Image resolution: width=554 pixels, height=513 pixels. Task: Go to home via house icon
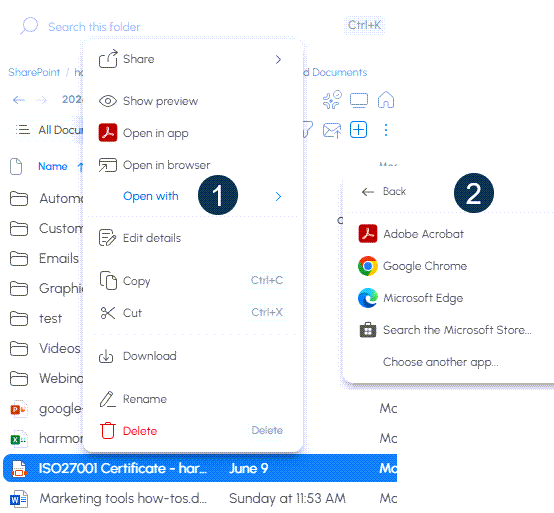(386, 99)
